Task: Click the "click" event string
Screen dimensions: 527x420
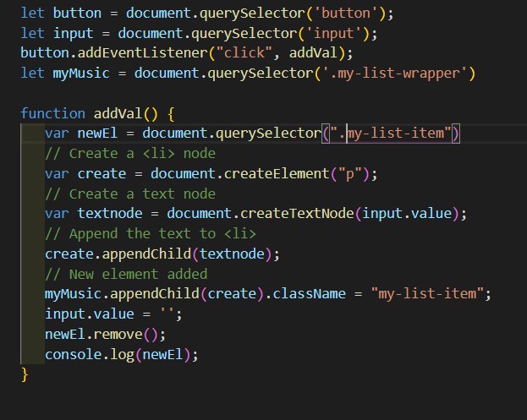Action: (244, 53)
